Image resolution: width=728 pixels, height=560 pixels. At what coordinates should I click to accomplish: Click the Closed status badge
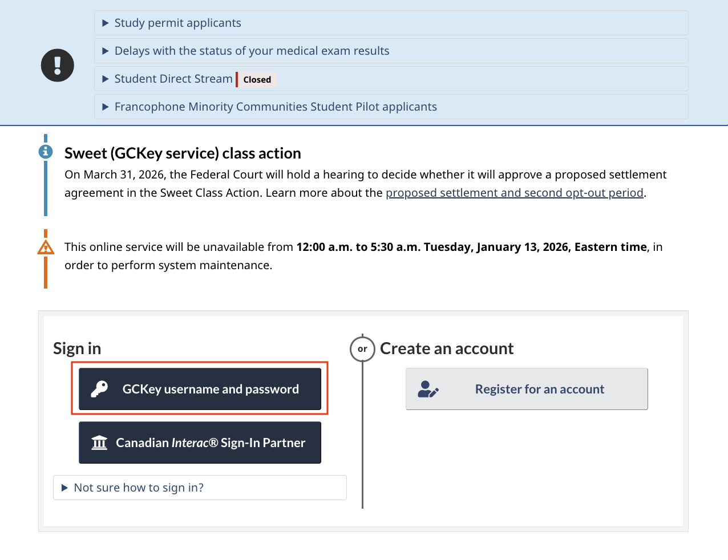[x=257, y=80]
